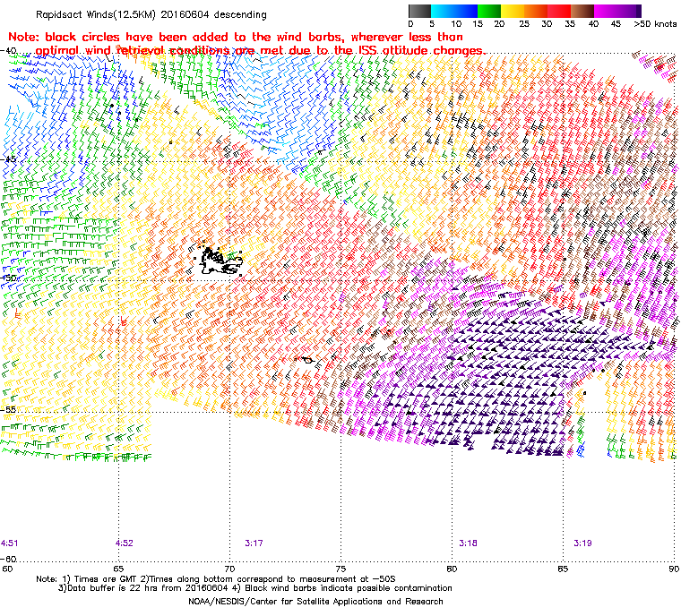
Task: Click the longitude label '75'
Action: 340,569
